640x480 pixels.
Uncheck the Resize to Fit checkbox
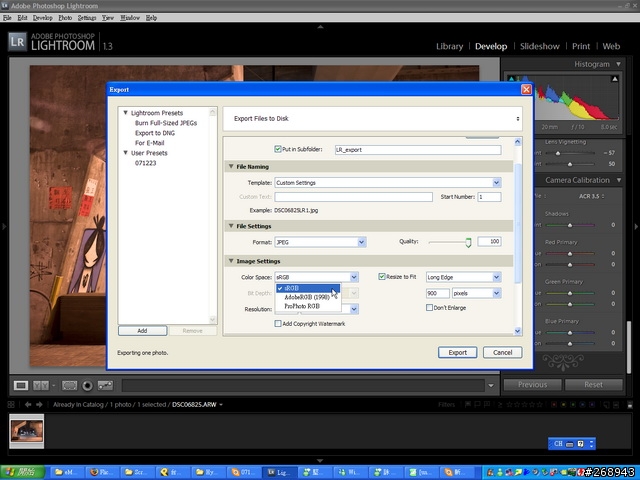point(382,277)
